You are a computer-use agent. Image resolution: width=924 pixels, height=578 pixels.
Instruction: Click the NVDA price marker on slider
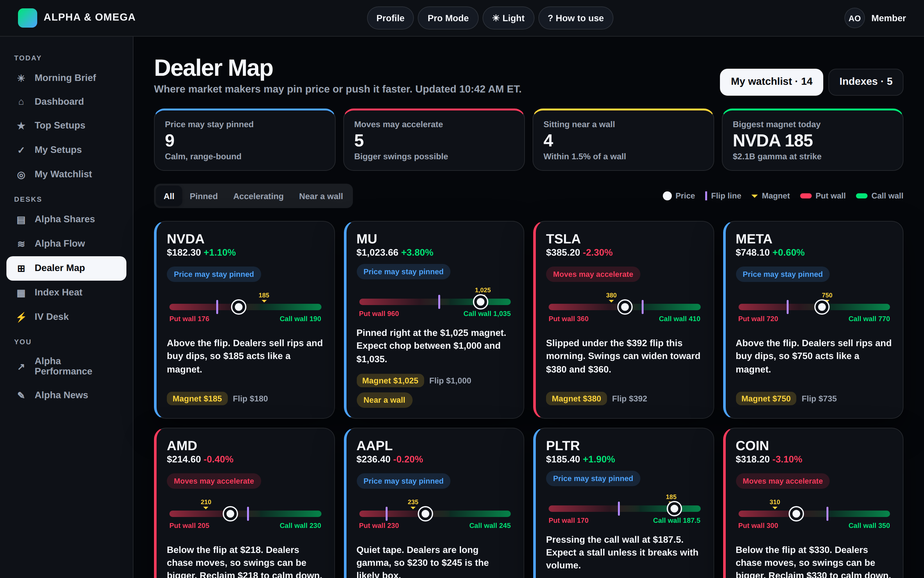(239, 307)
